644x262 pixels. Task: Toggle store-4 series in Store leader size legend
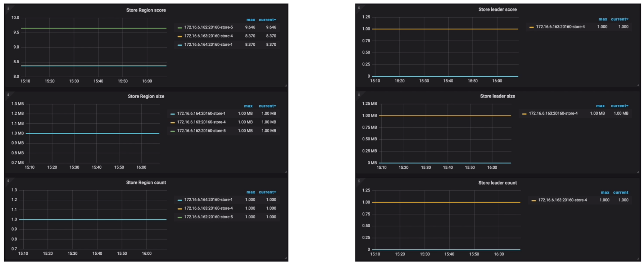coord(553,113)
